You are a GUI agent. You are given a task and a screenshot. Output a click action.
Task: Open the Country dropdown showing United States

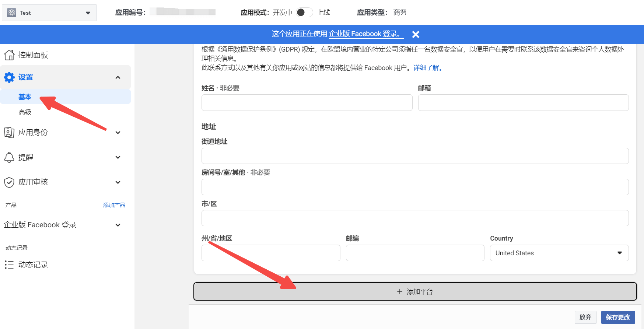coord(559,253)
